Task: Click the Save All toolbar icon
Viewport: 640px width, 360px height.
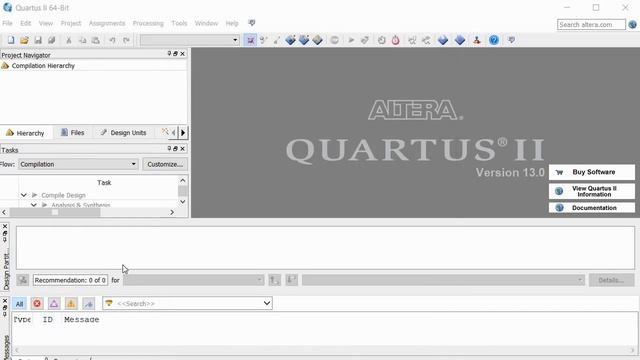Action: pyautogui.click(x=51, y=40)
